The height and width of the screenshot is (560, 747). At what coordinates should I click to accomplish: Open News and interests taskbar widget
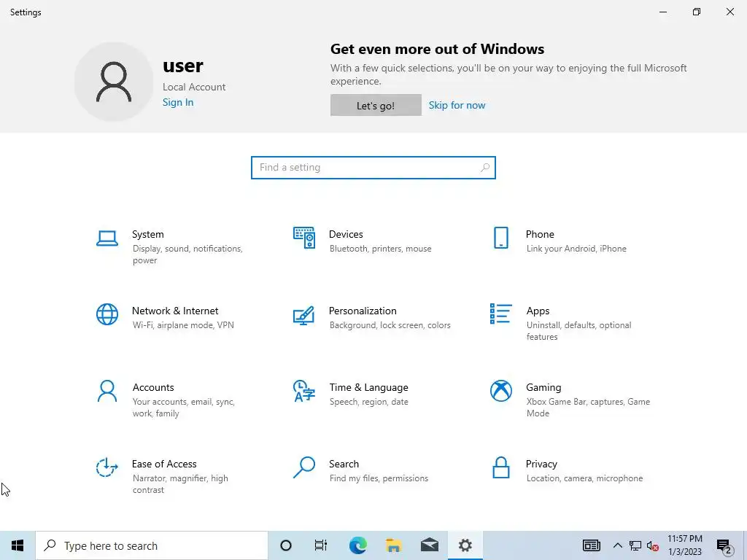coord(591,545)
